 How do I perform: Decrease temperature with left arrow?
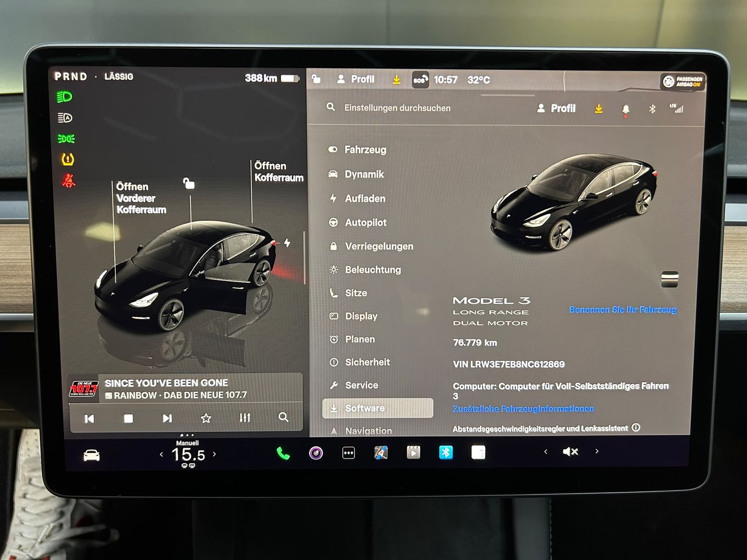pyautogui.click(x=162, y=454)
